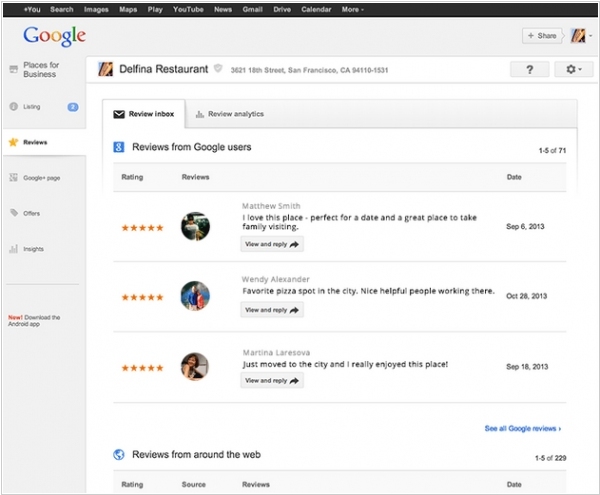
Task: Expand the More menu in the top bar
Action: click(352, 10)
